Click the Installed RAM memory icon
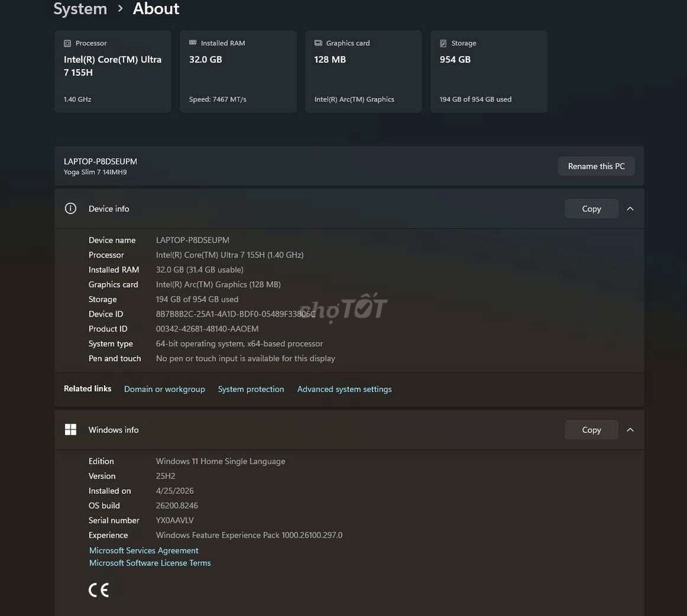 (x=193, y=43)
